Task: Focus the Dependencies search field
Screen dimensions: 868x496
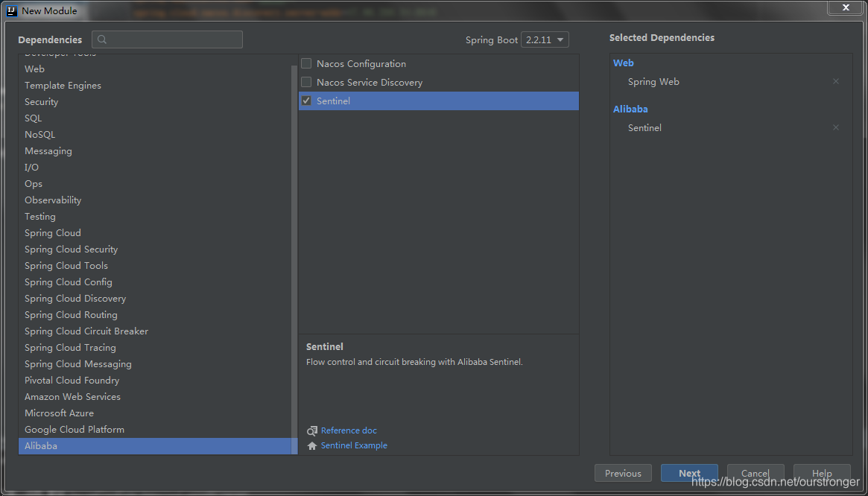Action: (x=167, y=40)
